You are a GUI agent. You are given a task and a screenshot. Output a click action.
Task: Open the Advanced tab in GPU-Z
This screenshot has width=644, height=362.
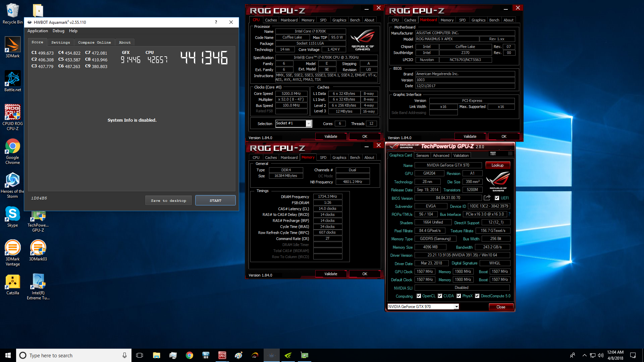point(441,156)
